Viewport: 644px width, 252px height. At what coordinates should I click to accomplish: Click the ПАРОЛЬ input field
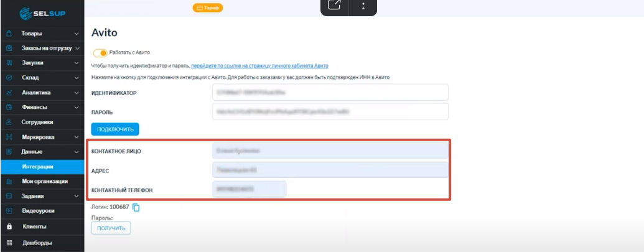[330, 111]
